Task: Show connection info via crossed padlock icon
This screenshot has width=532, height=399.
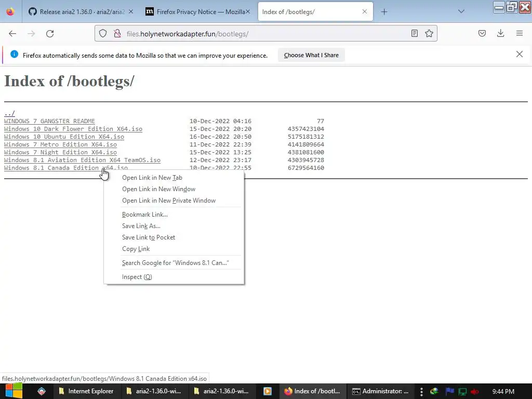Action: coord(117,34)
